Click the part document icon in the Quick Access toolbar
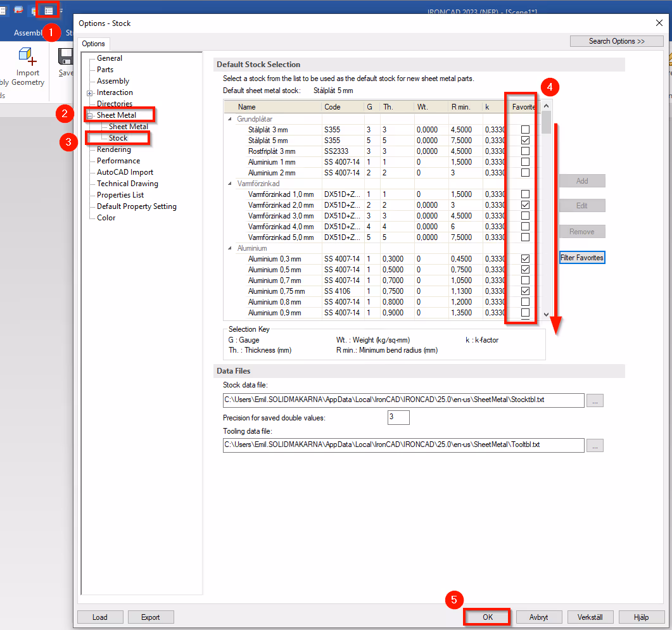The width and height of the screenshot is (672, 630). pos(34,10)
